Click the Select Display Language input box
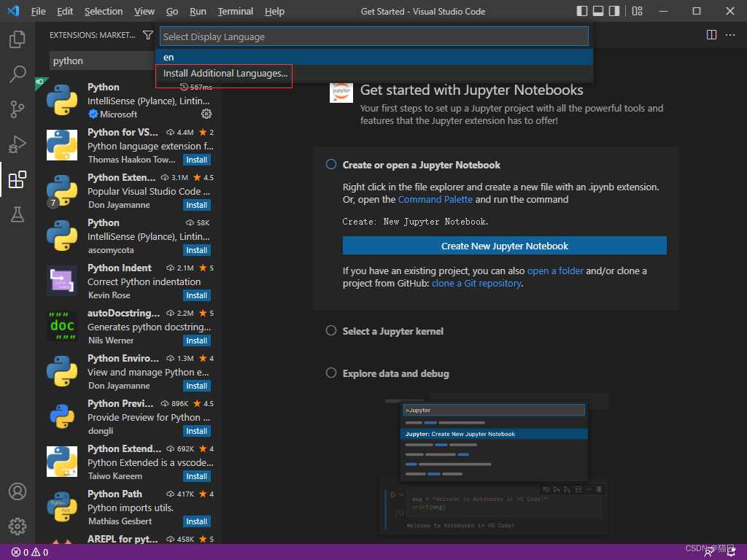Viewport: 747px width, 560px height. tap(374, 36)
